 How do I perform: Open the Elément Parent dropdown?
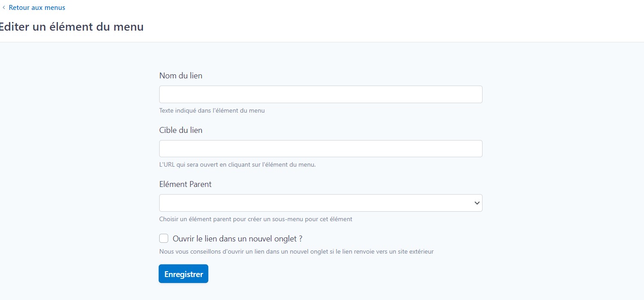point(315,203)
